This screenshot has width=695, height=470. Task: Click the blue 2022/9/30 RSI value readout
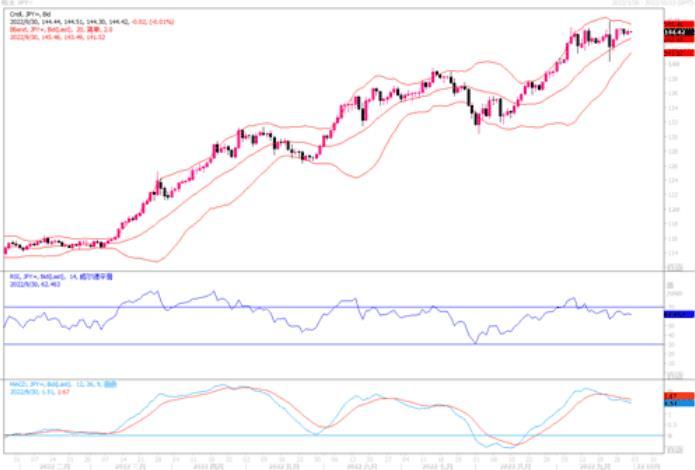(35, 284)
